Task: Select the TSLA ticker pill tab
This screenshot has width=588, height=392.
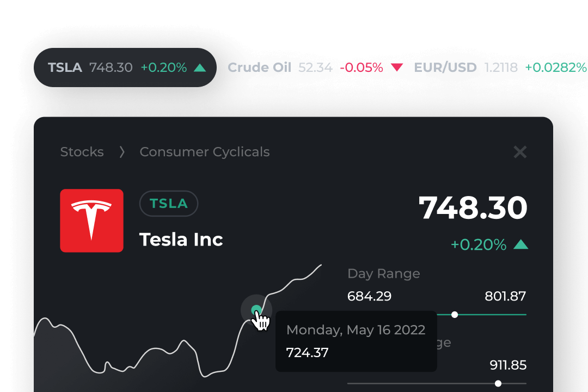Action: click(x=125, y=68)
